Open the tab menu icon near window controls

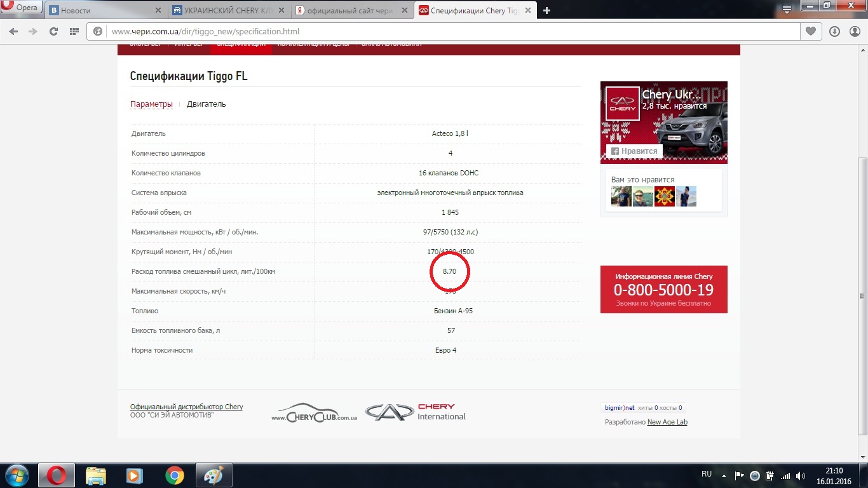pyautogui.click(x=787, y=10)
